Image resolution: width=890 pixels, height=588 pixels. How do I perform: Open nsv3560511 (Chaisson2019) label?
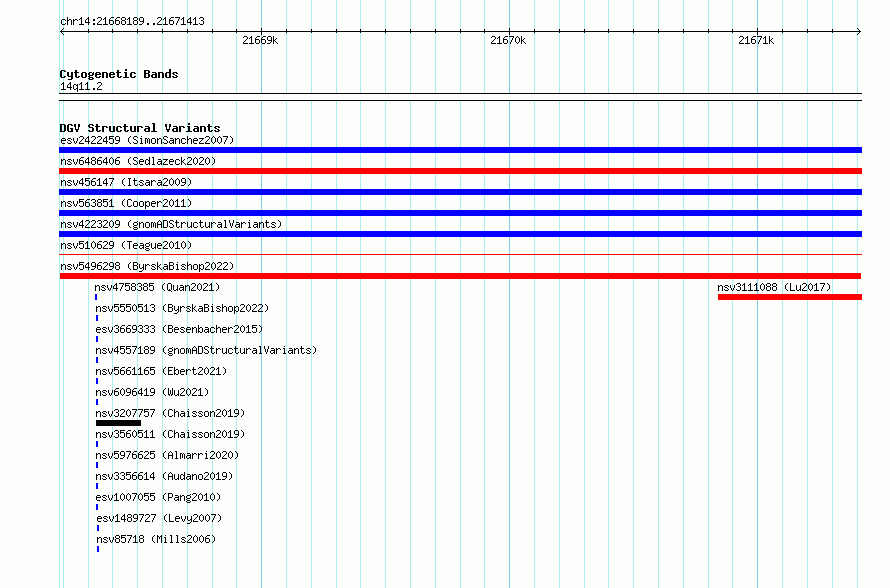[170, 434]
